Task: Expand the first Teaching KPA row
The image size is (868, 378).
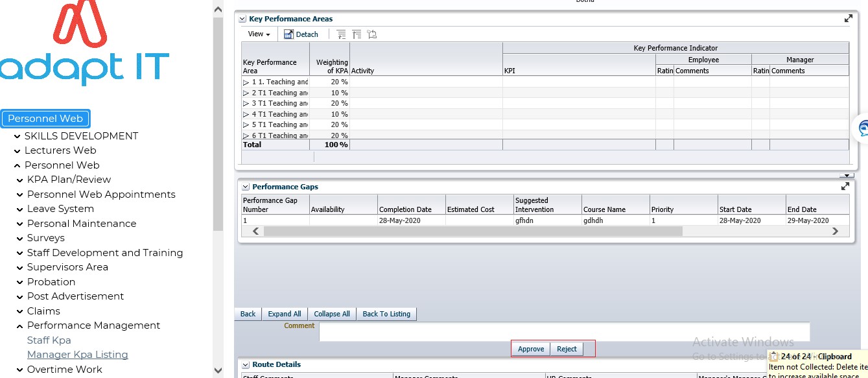Action: pos(246,82)
